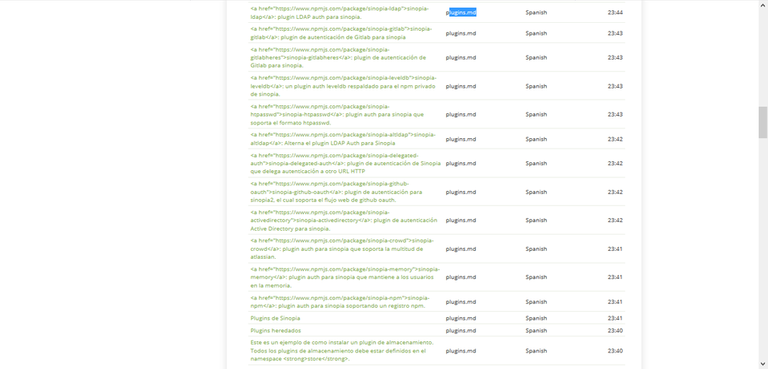Click plugins.md in the sinopia-gitlabheres row
Viewport: 768px width, 369px height.
(x=461, y=57)
